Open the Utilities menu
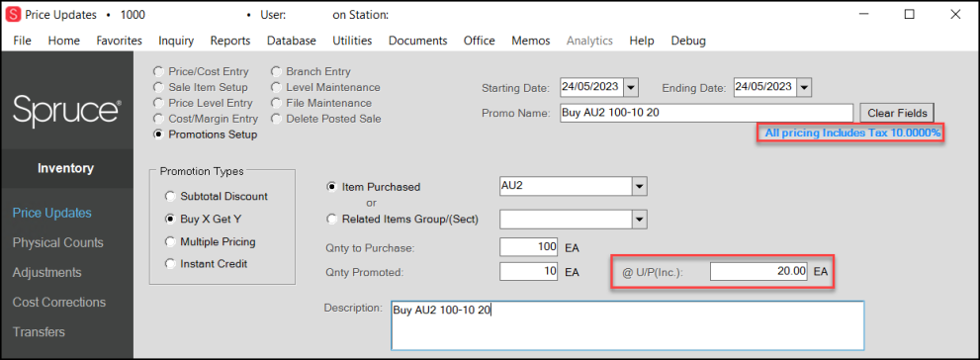Viewport: 980px width, 360px height. click(352, 41)
